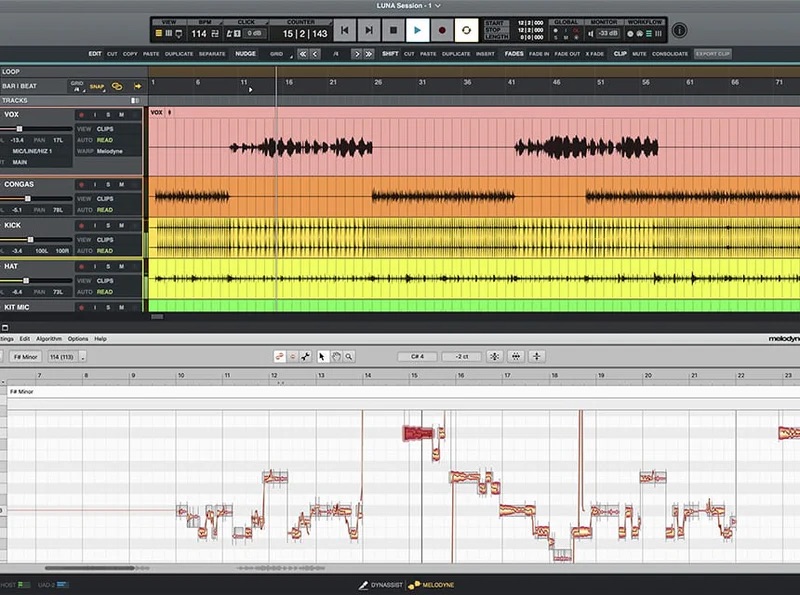The height and width of the screenshot is (595, 800).
Task: Click the SEPARATE edit command
Action: click(212, 54)
